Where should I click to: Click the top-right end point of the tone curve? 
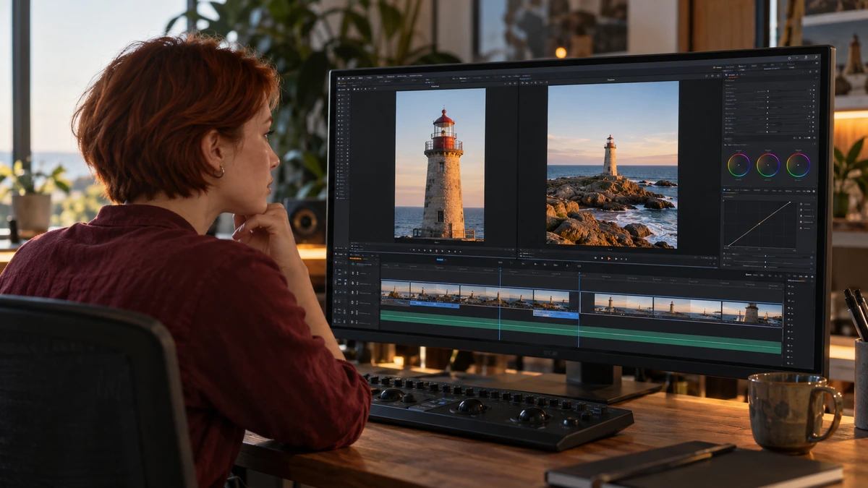coord(791,202)
